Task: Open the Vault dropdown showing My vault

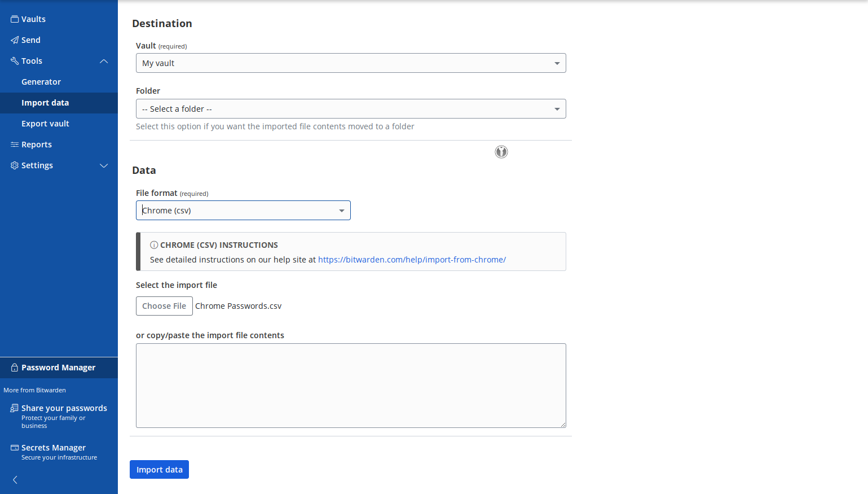Action: click(x=351, y=63)
